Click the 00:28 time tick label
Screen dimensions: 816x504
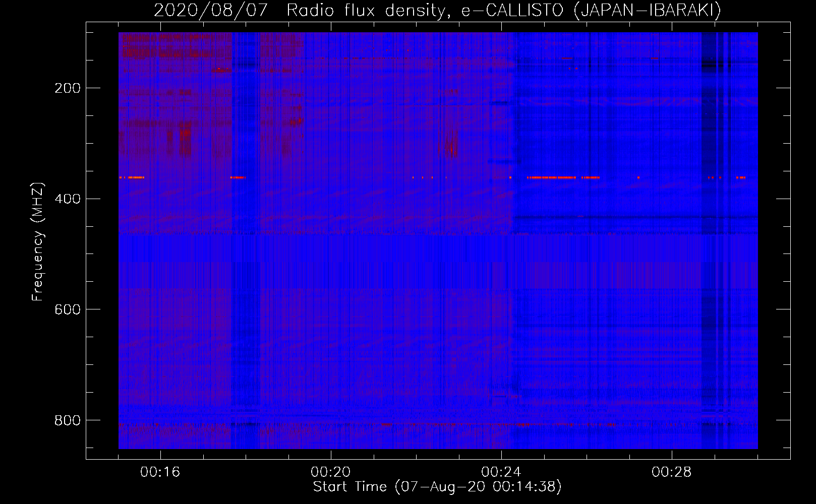[x=671, y=472]
